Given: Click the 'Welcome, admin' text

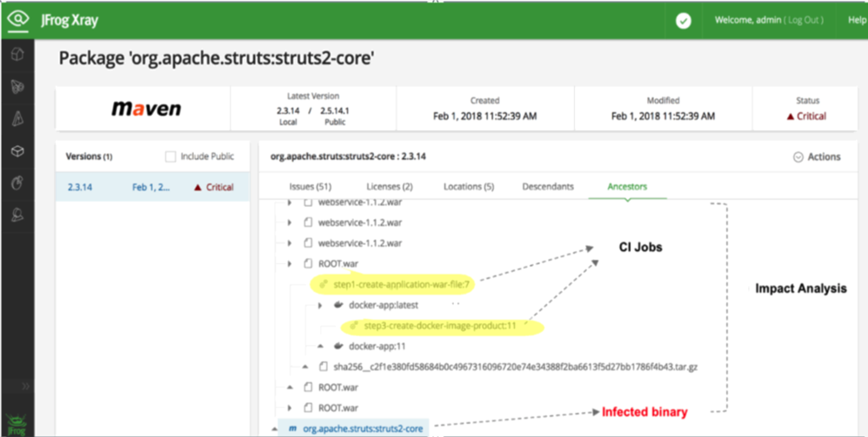Looking at the screenshot, I should 748,20.
